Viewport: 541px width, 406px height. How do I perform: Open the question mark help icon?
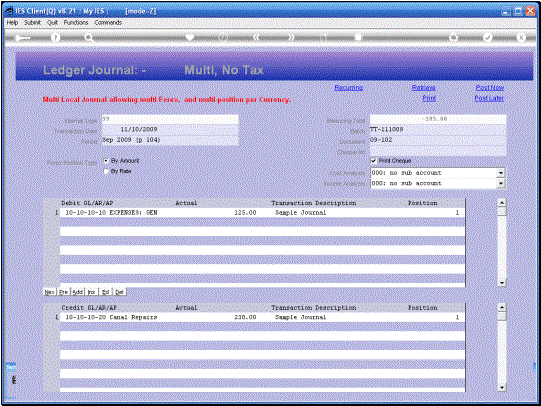(x=55, y=38)
